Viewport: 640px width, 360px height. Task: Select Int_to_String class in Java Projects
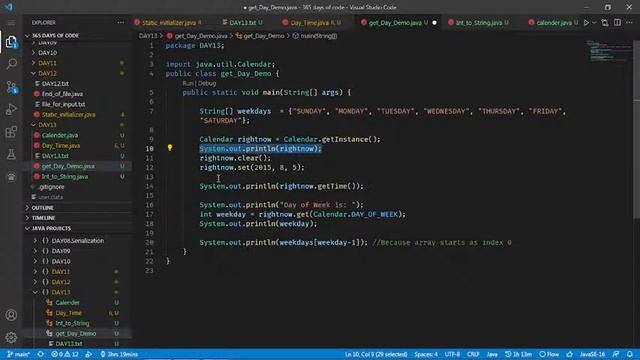(x=72, y=323)
